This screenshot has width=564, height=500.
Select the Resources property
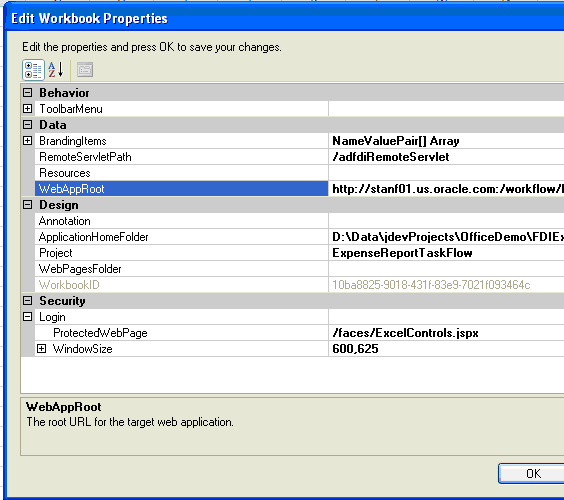182,173
